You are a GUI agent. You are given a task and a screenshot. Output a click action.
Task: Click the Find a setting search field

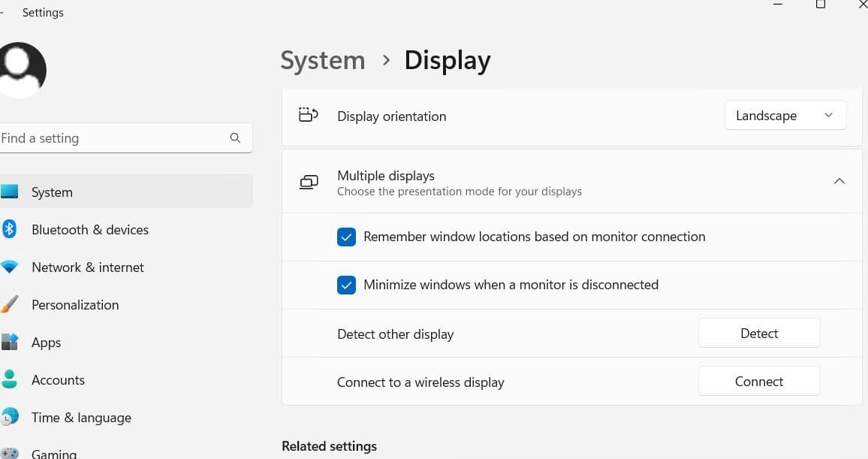click(x=126, y=138)
